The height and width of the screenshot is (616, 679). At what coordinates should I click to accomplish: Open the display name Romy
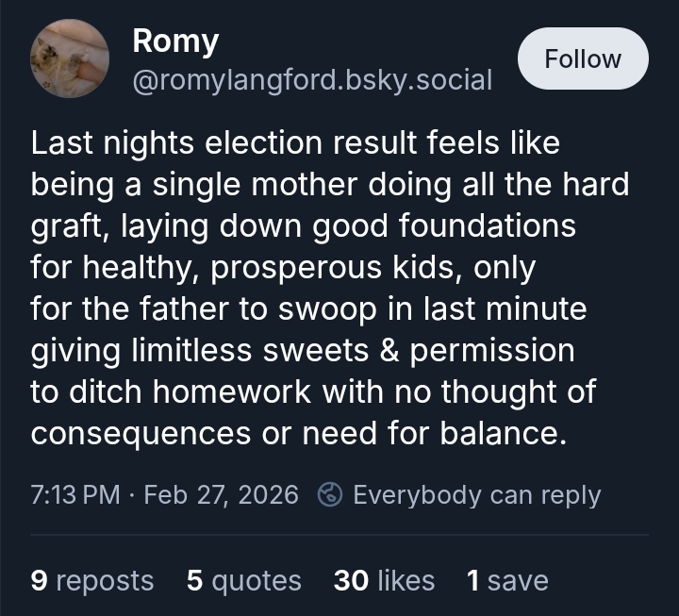click(175, 41)
